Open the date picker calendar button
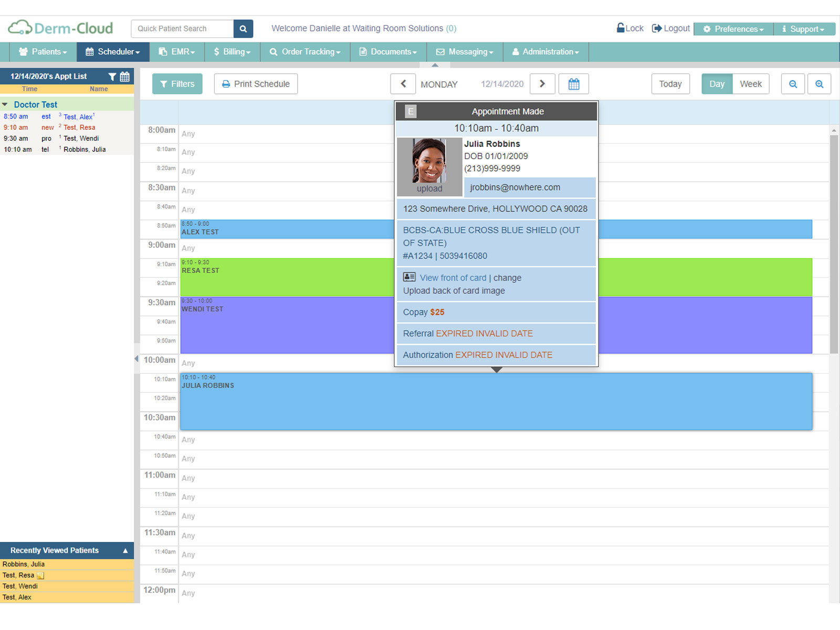Screen dimensions: 840x630 tap(574, 84)
